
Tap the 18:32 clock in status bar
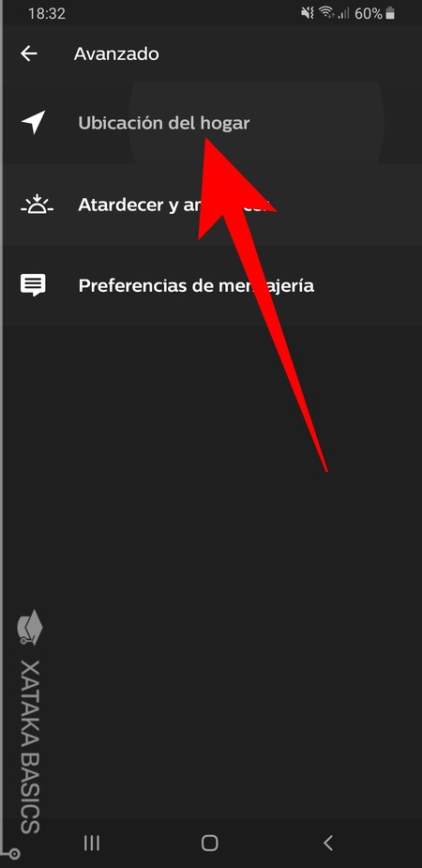[x=47, y=14]
